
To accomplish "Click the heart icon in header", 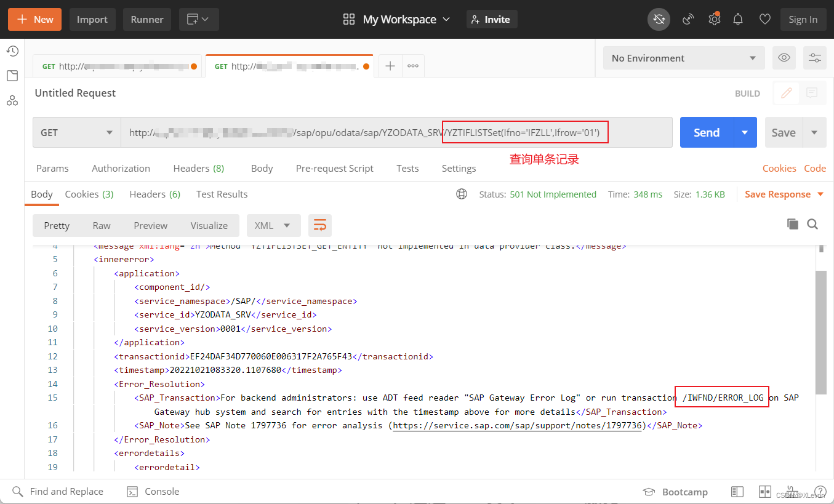I will [x=764, y=20].
